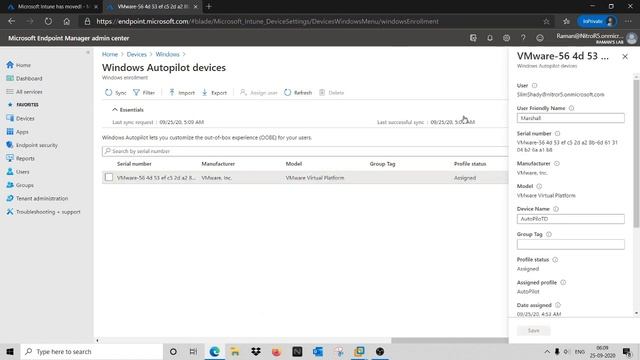Click Import in the toolbar
This screenshot has width=640, height=360.
tap(182, 93)
